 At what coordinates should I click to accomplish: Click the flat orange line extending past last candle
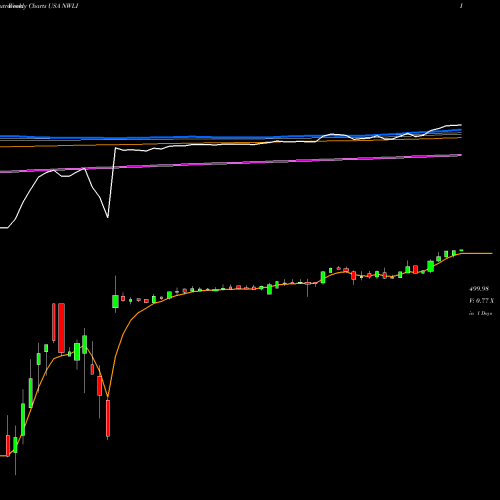pos(477,254)
